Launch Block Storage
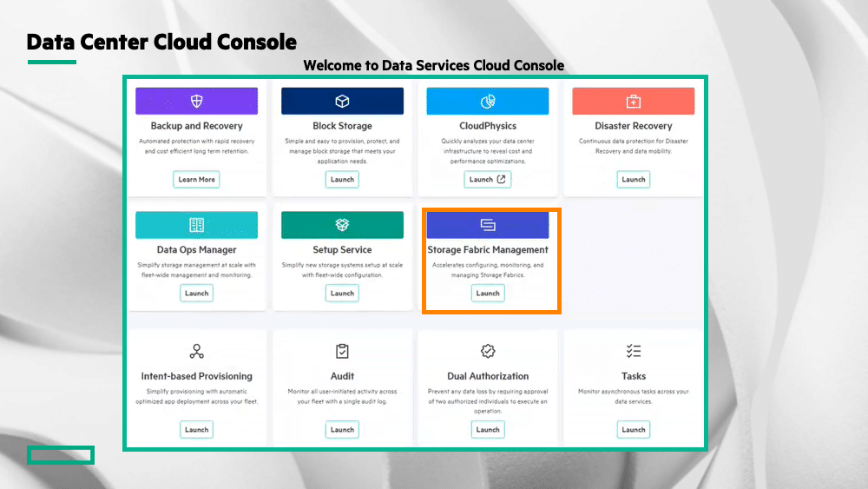Viewport: 868px width, 489px height. [x=342, y=180]
